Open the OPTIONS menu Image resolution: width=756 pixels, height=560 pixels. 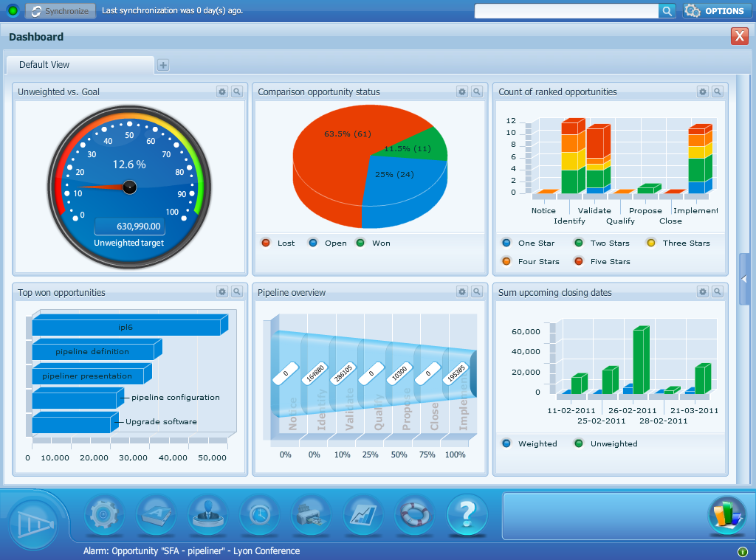(x=717, y=10)
